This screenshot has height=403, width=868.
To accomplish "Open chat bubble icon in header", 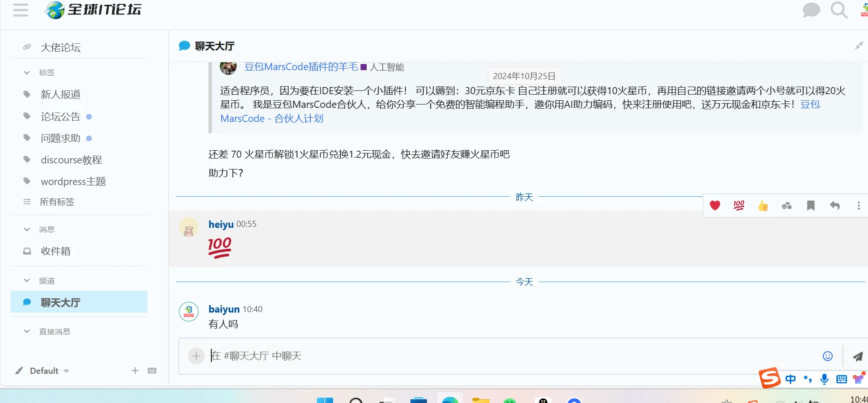I will tap(811, 10).
